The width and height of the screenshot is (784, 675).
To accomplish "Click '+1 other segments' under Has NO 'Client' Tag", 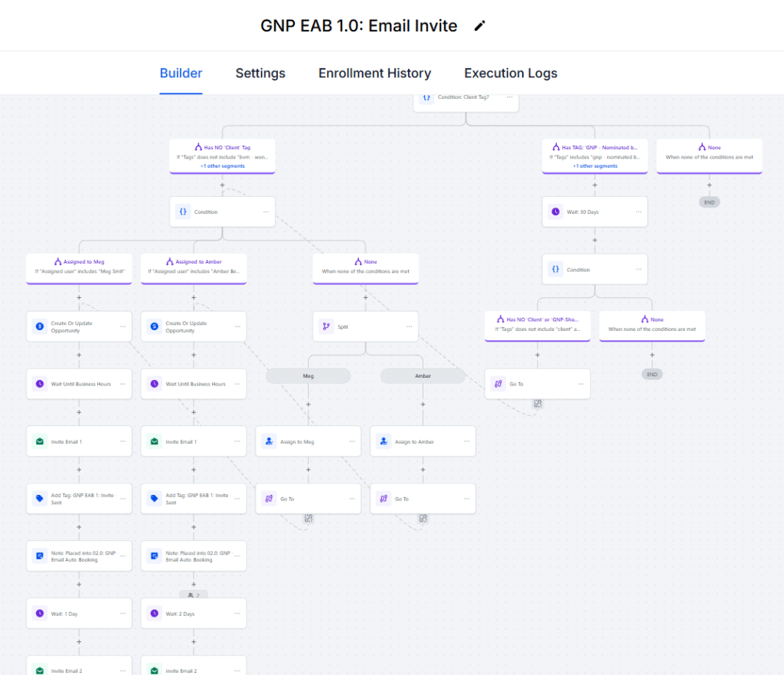I will pyautogui.click(x=222, y=165).
